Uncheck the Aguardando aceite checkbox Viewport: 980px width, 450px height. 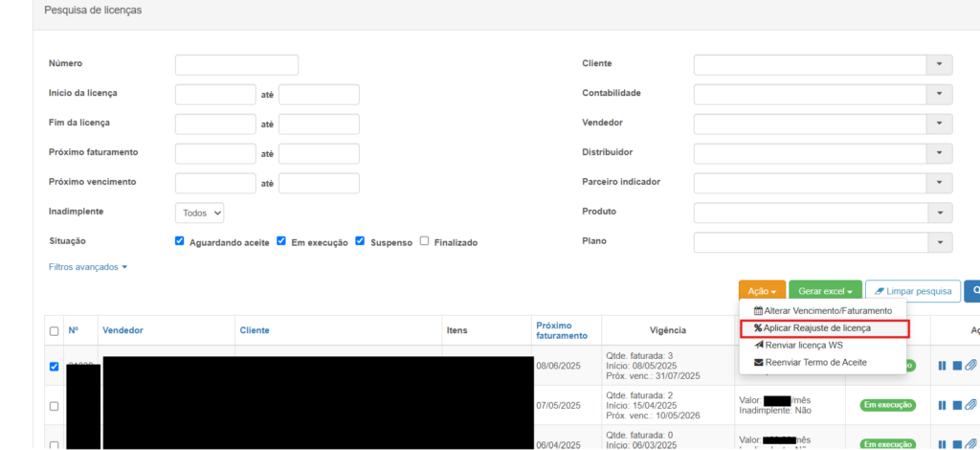[179, 241]
